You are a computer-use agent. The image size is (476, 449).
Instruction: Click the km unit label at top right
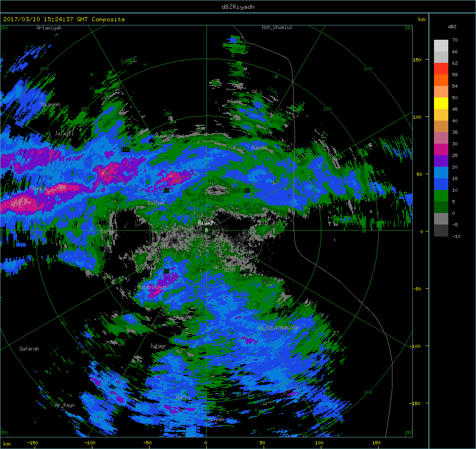422,19
